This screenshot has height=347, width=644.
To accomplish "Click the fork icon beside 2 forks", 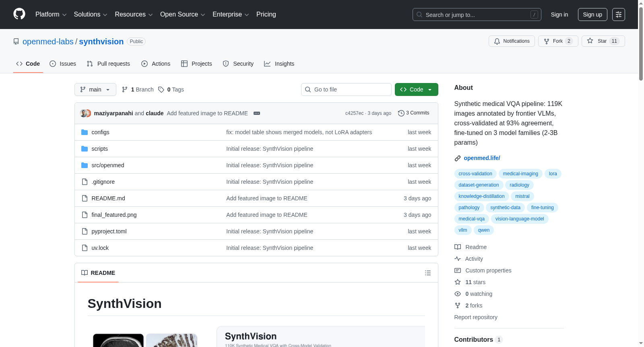I will click(x=458, y=305).
